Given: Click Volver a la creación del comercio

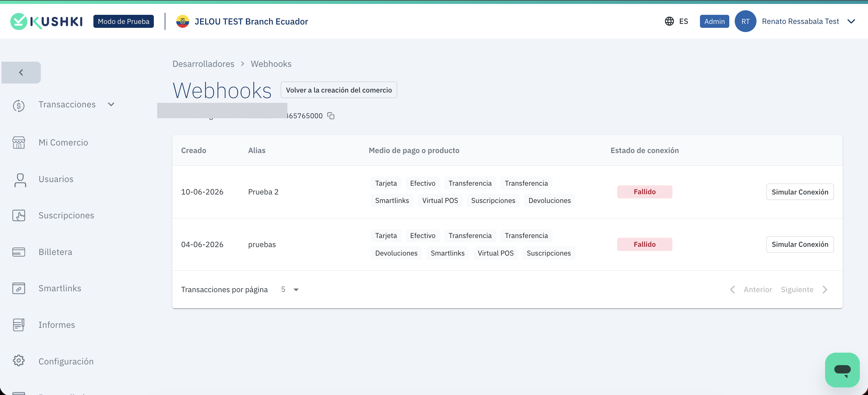Looking at the screenshot, I should [x=338, y=90].
